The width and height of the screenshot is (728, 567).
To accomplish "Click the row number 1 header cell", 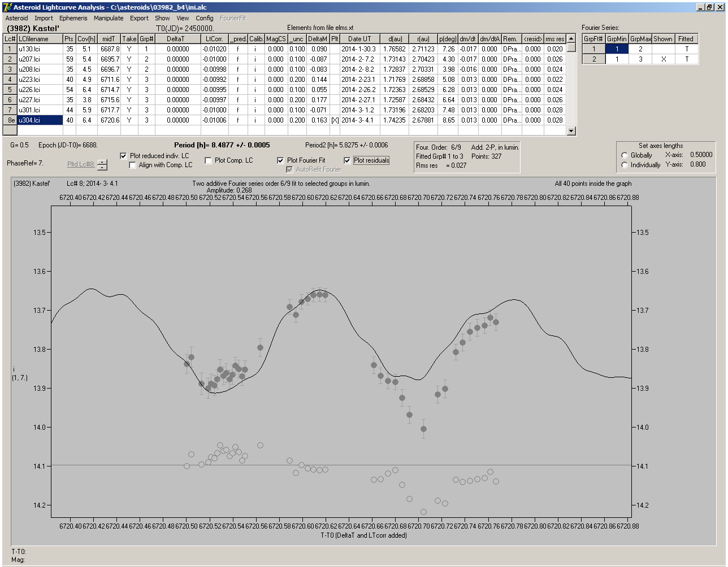I will [x=10, y=49].
